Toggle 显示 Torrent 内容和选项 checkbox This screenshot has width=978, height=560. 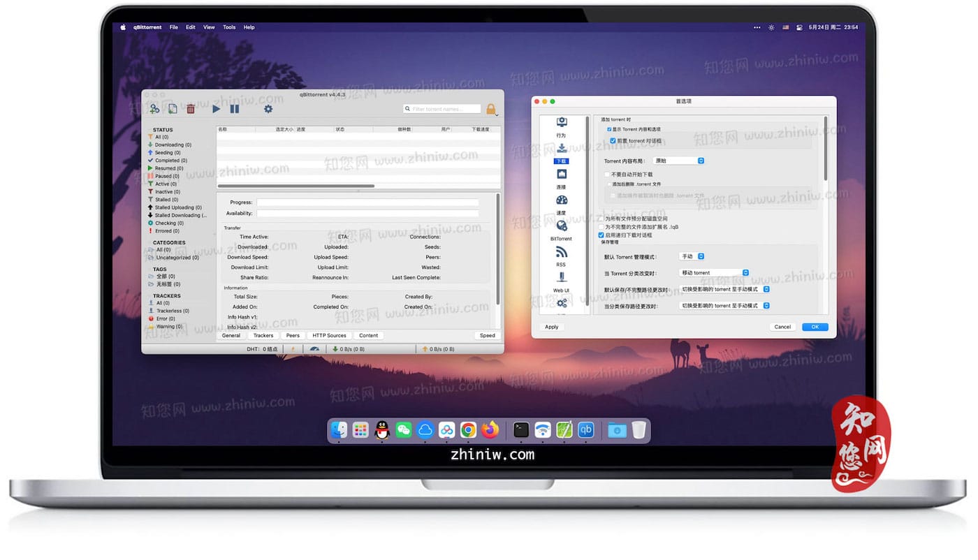[609, 129]
